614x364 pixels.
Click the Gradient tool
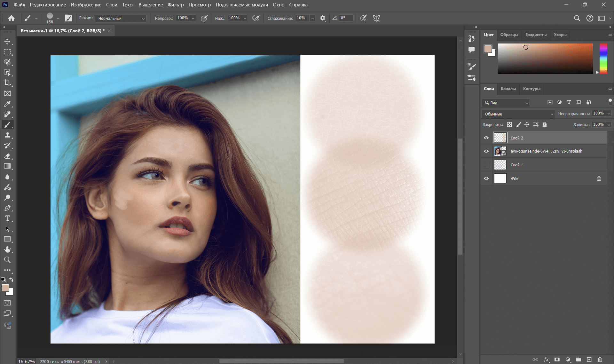(7, 166)
